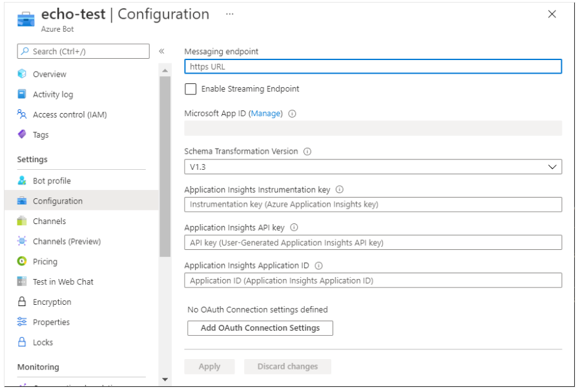Collapse the sidebar with double chevron
This screenshot has height=392, width=578.
[161, 52]
